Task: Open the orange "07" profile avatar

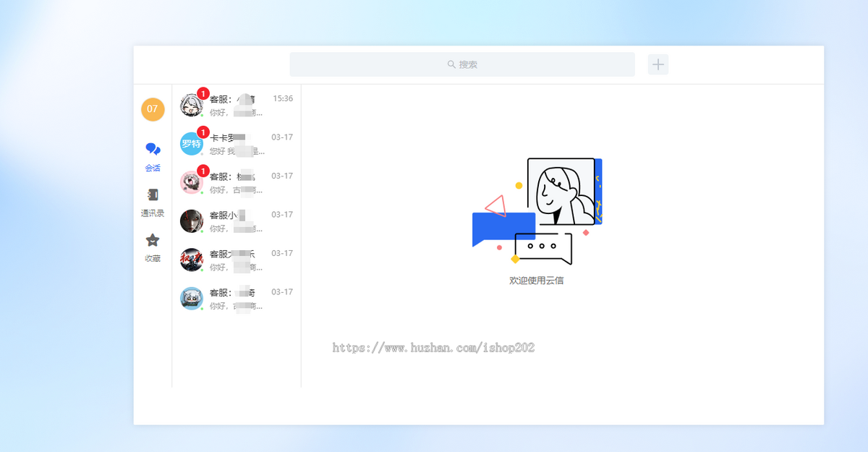Action: click(x=153, y=109)
